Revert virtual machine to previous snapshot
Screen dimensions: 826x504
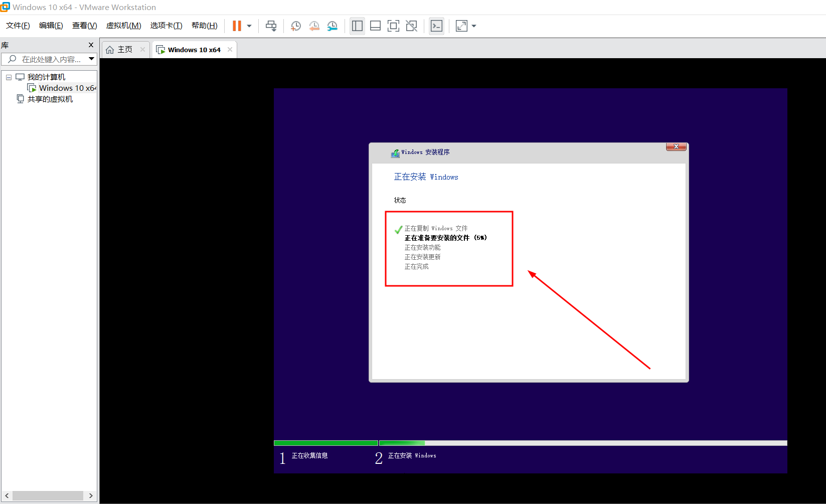[314, 26]
